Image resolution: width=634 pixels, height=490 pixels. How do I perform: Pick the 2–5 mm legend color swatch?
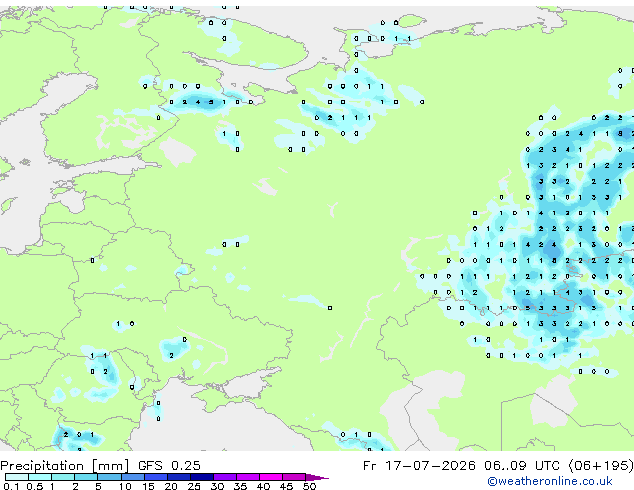click(86, 477)
